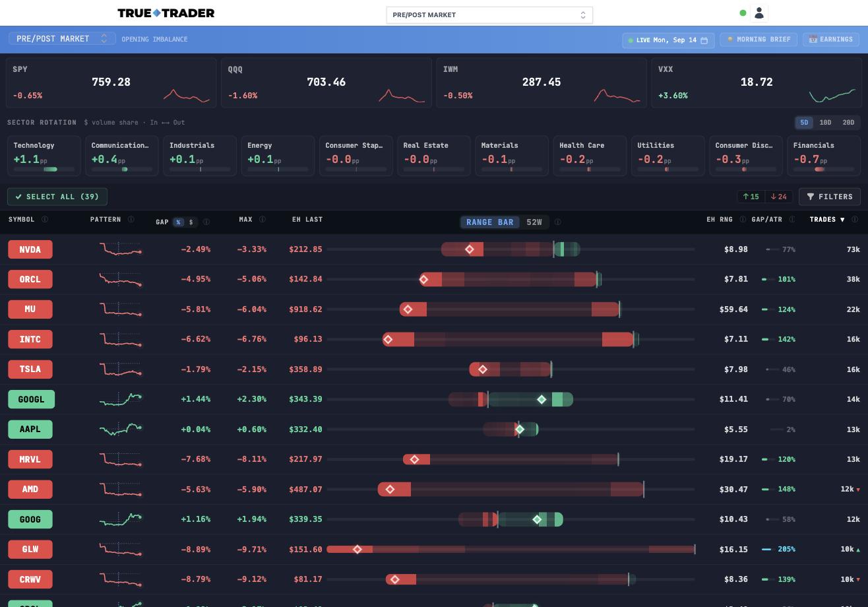Image resolution: width=868 pixels, height=607 pixels.
Task: Select Energy sector card
Action: pos(278,156)
